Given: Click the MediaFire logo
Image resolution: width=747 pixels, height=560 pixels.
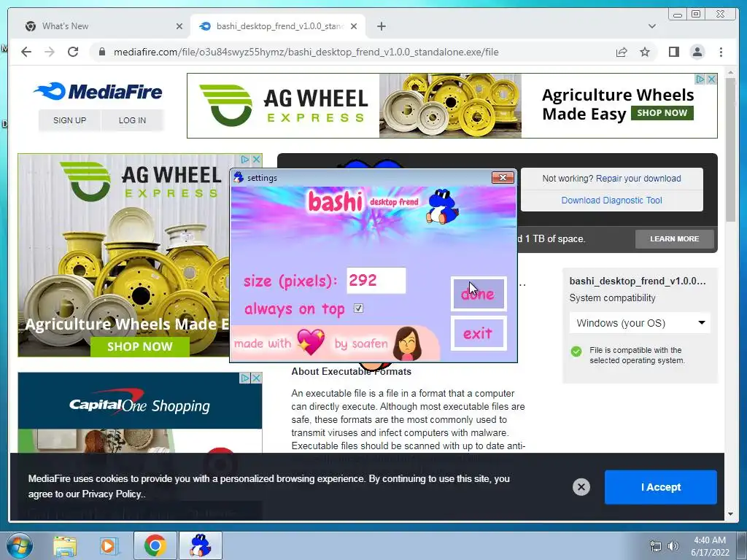Looking at the screenshot, I should 98,91.
